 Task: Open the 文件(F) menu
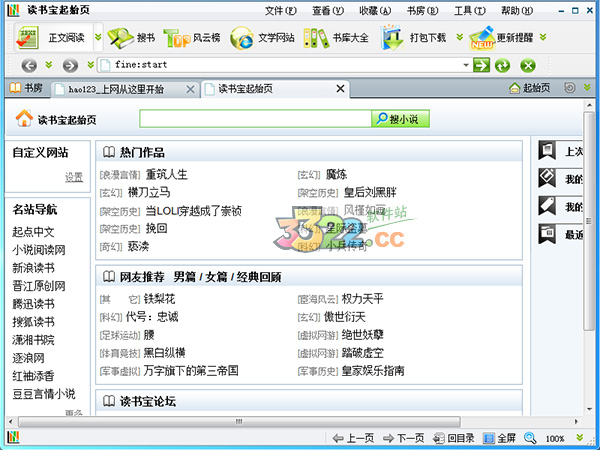280,11
